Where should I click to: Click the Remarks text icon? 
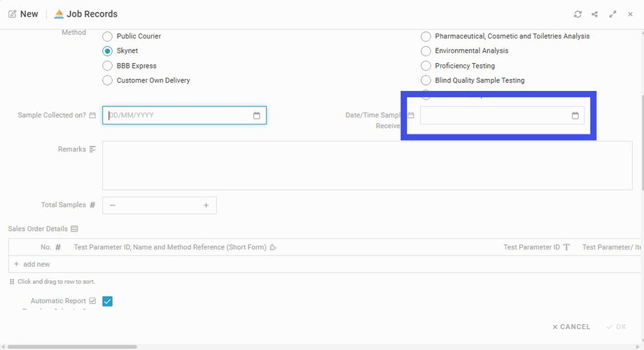click(x=92, y=149)
